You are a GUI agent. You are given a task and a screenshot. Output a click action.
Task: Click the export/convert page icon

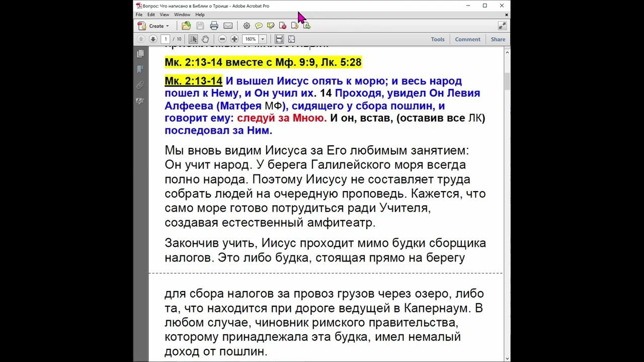(x=295, y=26)
